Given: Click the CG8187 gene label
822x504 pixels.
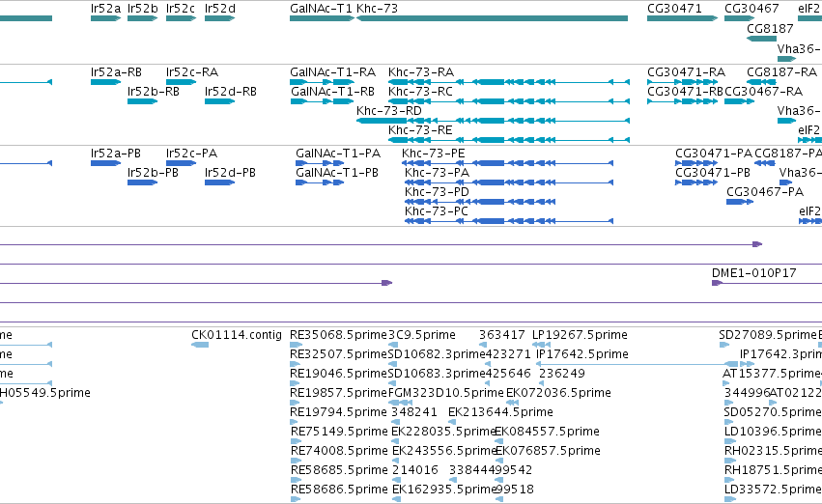Looking at the screenshot, I should click(770, 29).
